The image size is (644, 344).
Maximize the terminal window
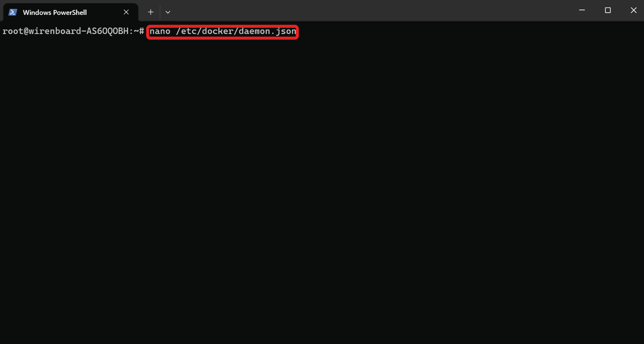(608, 10)
